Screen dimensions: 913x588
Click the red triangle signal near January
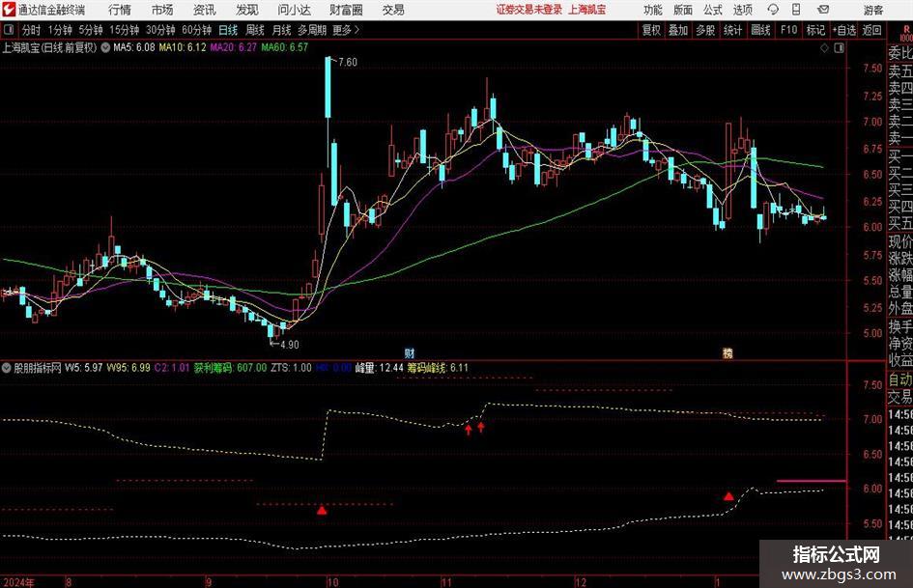[x=728, y=496]
